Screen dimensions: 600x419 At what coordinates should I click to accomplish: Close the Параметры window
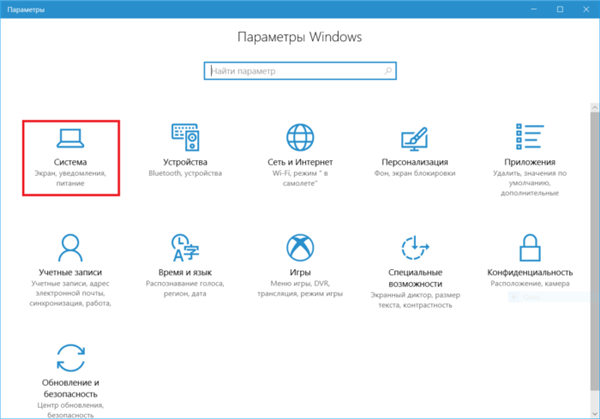point(586,9)
